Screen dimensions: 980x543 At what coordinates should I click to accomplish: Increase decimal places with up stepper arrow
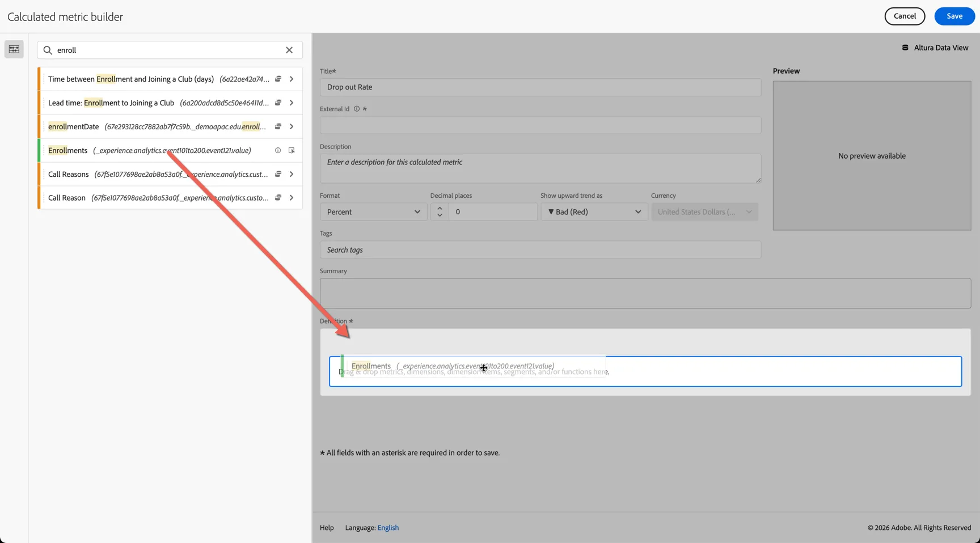pyautogui.click(x=440, y=208)
